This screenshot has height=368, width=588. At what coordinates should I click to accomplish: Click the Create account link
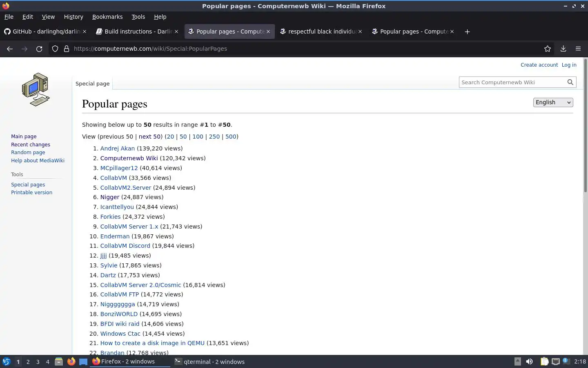click(x=539, y=65)
